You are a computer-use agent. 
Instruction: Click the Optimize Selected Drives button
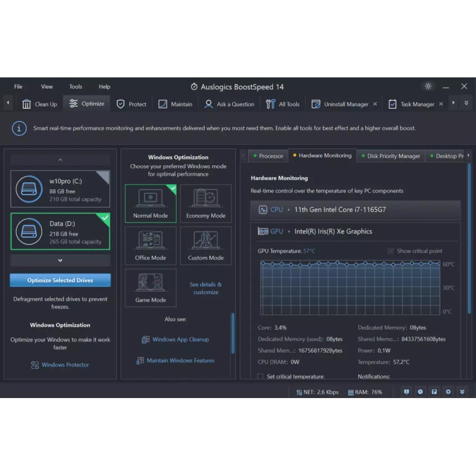click(x=60, y=280)
